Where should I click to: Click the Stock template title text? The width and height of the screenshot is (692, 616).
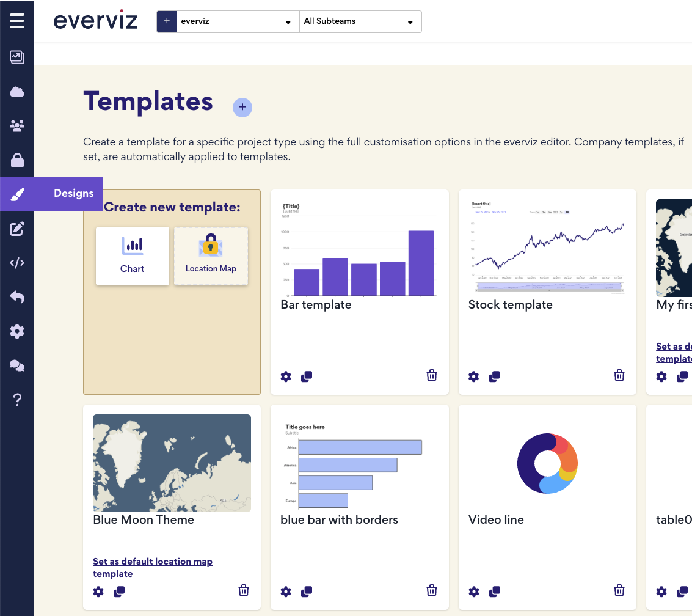click(510, 305)
